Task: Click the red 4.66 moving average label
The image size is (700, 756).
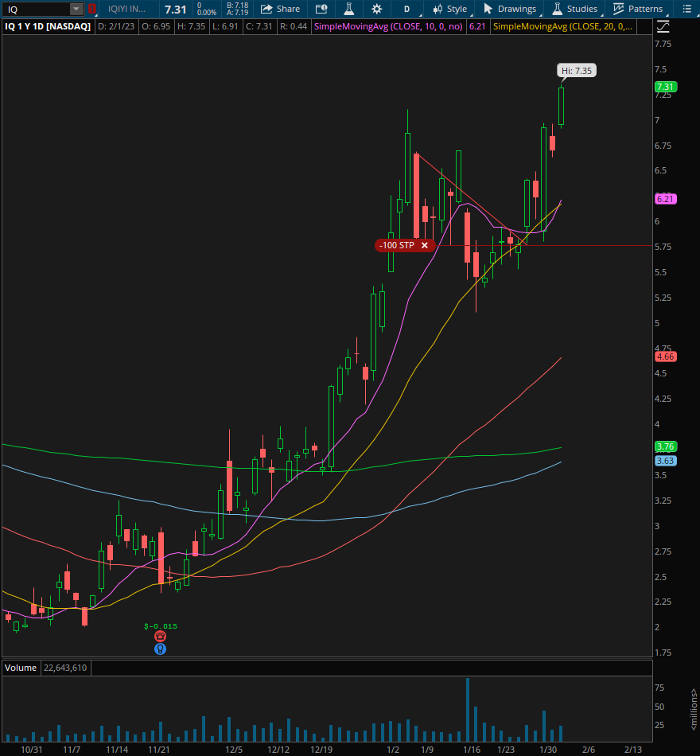Action: pos(665,357)
